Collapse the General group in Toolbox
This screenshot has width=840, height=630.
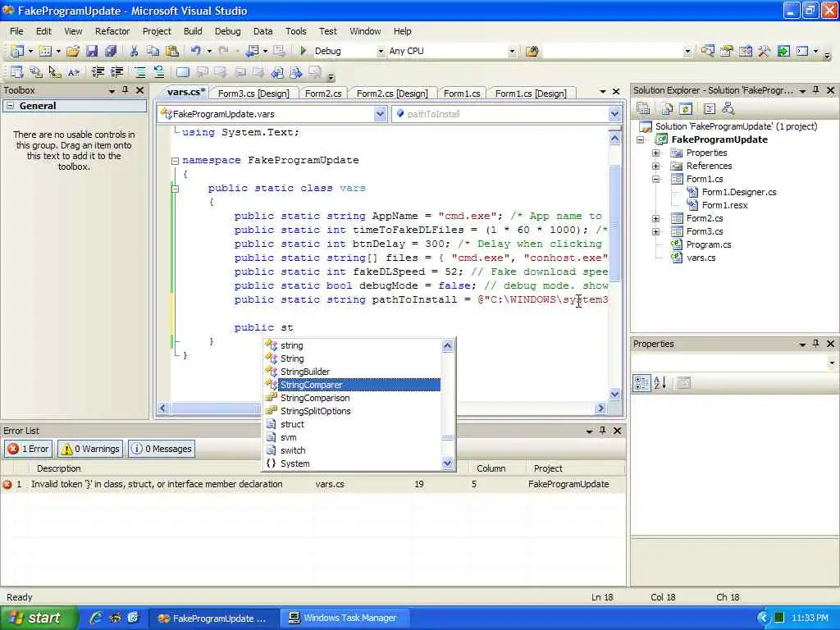pyautogui.click(x=10, y=106)
